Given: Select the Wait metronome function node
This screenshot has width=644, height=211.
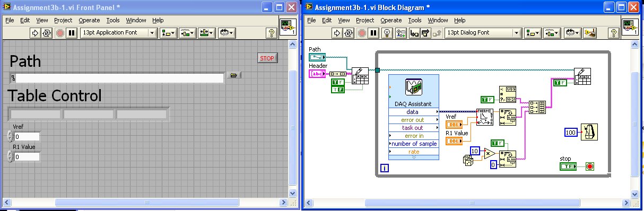Looking at the screenshot, I should (589, 132).
